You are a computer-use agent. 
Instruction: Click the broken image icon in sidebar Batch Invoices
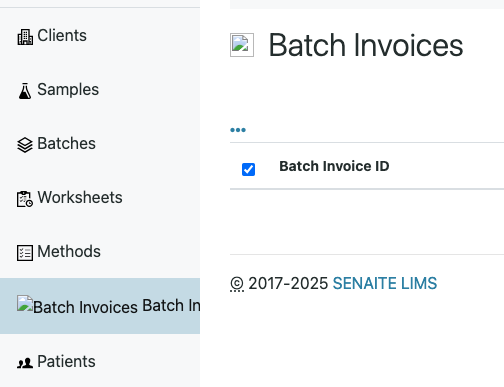pos(25,303)
